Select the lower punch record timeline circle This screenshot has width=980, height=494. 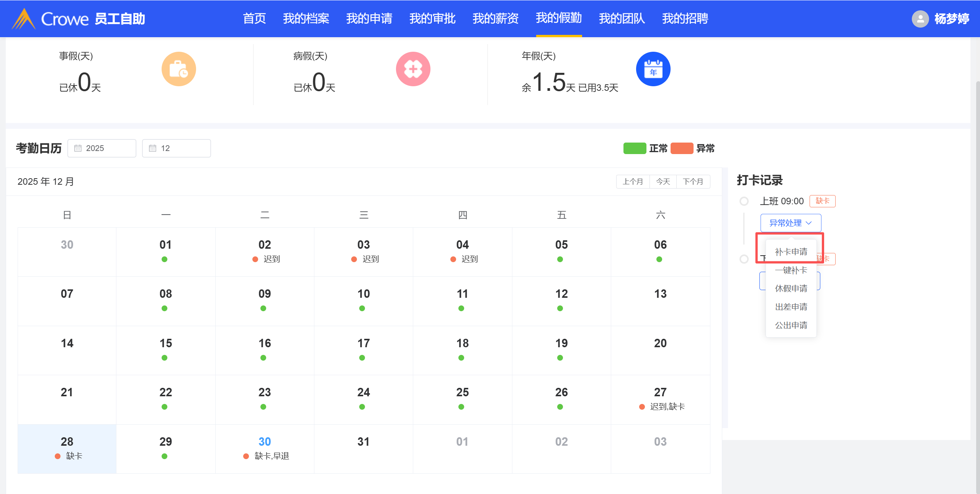[x=744, y=259]
